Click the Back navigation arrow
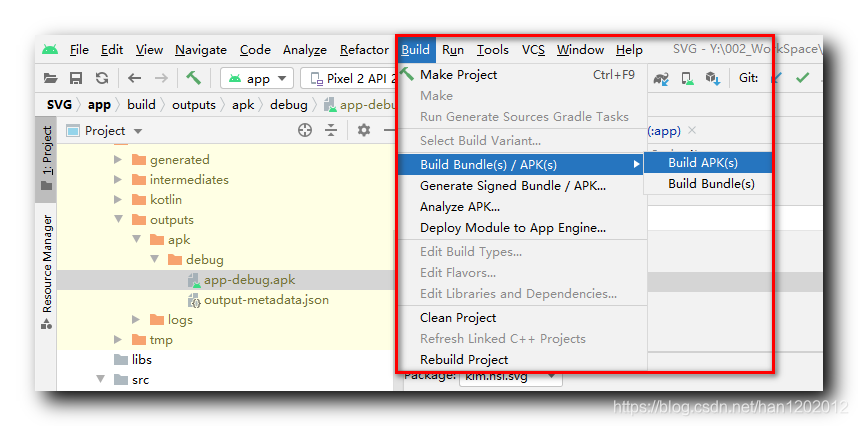Image resolution: width=858 pixels, height=426 pixels. click(135, 78)
